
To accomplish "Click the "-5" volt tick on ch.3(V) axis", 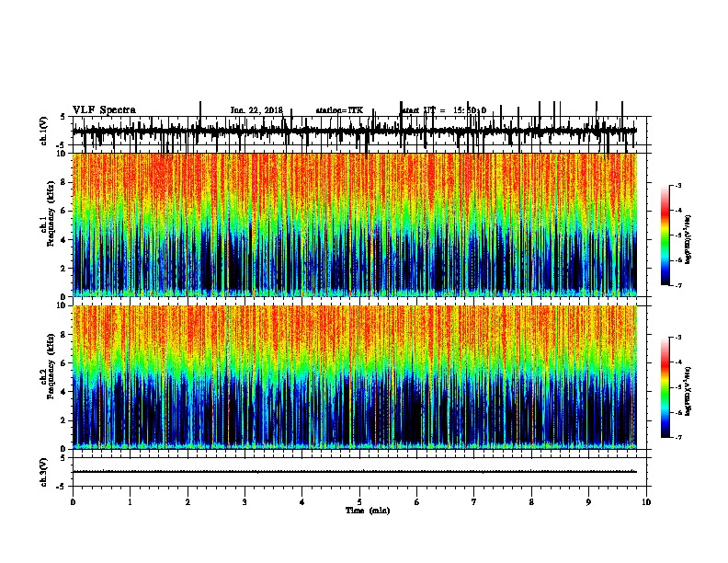I will (62, 487).
